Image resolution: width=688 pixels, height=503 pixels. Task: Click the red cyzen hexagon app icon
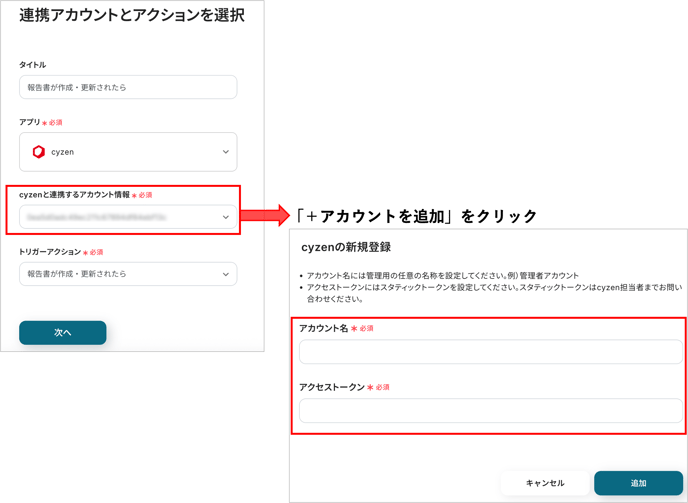(x=39, y=152)
